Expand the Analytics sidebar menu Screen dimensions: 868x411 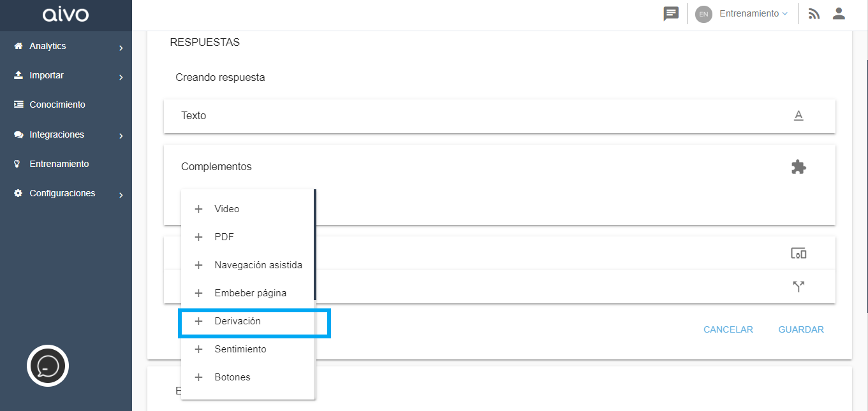point(66,47)
